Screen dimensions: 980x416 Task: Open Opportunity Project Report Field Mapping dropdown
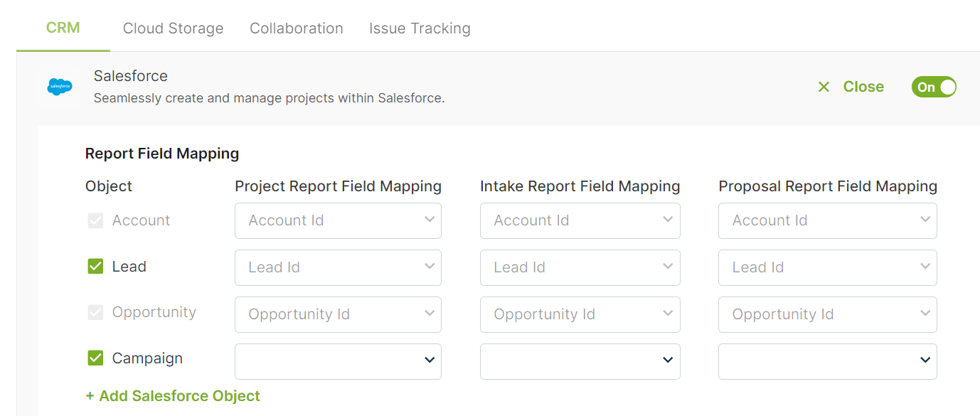338,314
